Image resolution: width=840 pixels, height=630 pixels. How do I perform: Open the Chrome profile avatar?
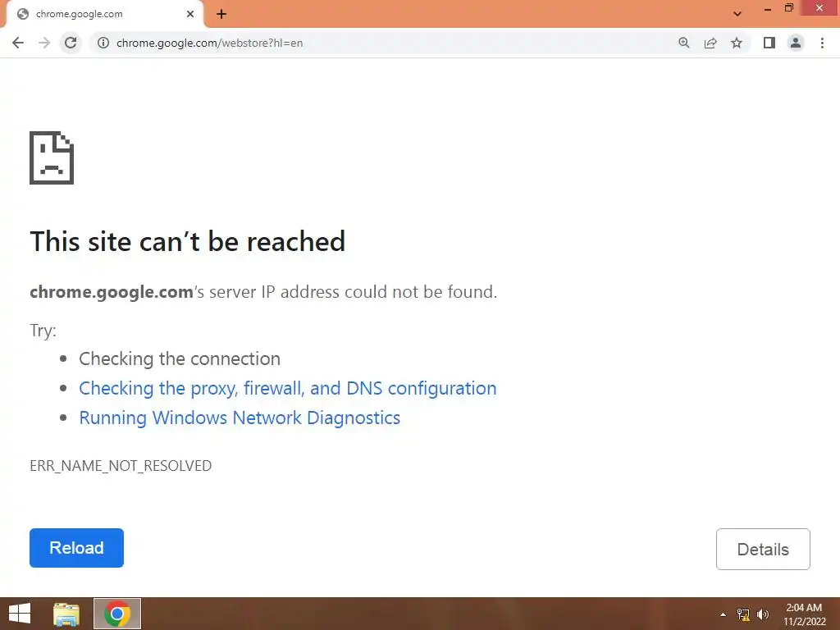pyautogui.click(x=796, y=43)
